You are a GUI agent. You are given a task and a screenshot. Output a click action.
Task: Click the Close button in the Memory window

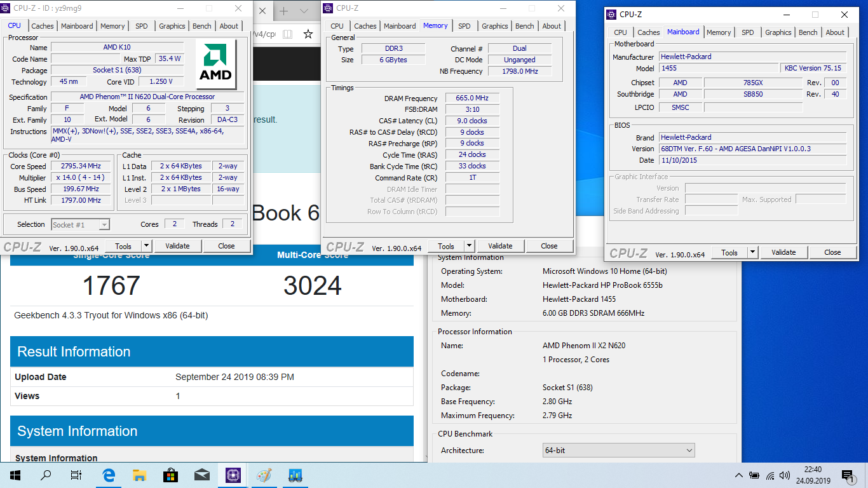[x=549, y=246]
